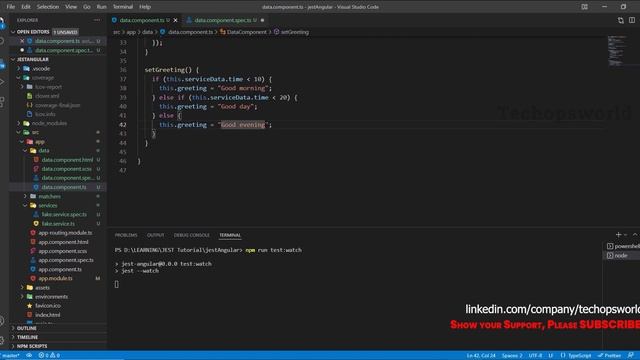The height and width of the screenshot is (360, 640).
Task: Click the Accounts icon in activity bar
Action: click(2, 321)
